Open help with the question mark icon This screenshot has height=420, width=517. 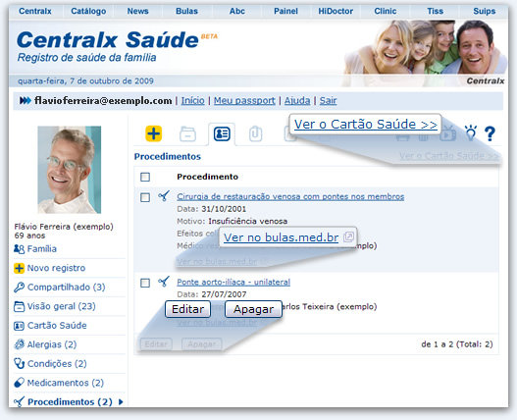pyautogui.click(x=490, y=133)
